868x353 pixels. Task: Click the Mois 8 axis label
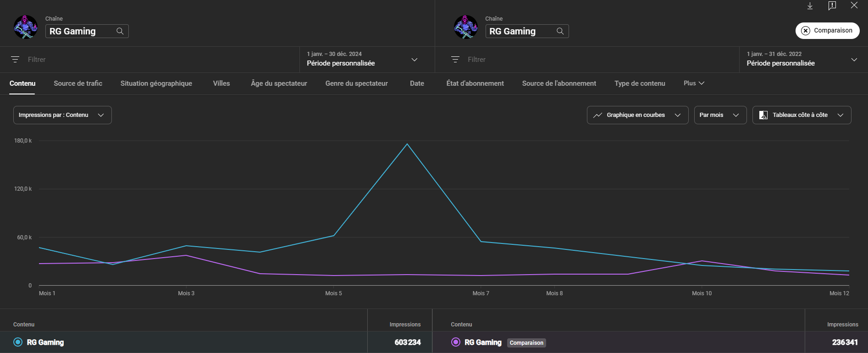click(x=554, y=293)
